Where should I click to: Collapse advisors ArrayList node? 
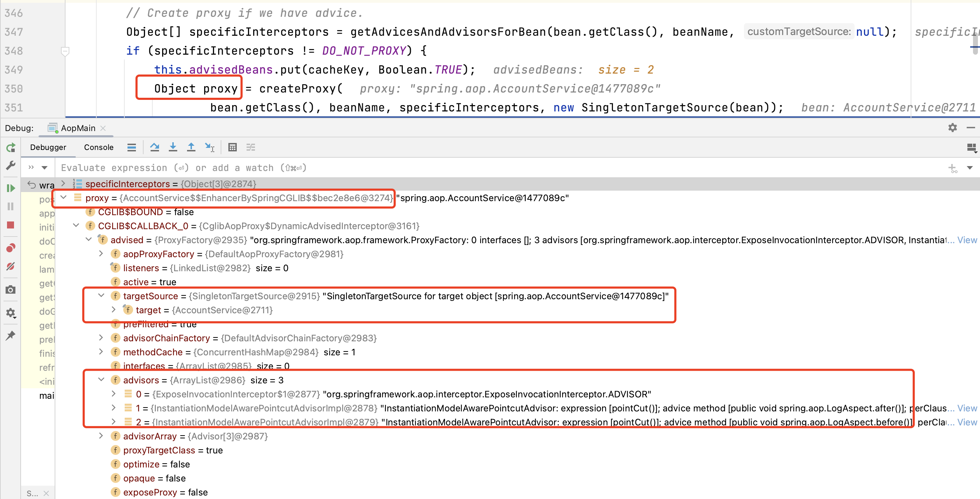101,380
